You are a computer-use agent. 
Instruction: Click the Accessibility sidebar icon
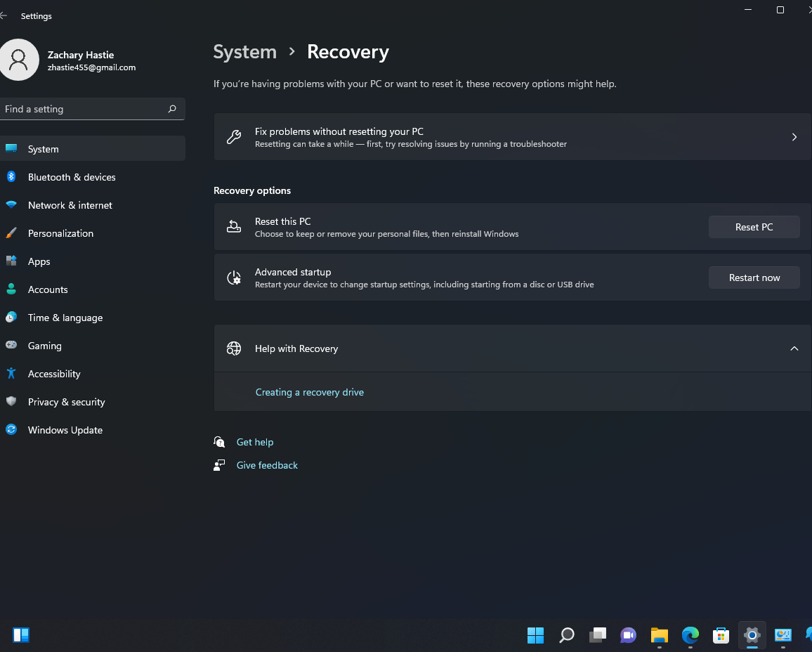coord(12,374)
